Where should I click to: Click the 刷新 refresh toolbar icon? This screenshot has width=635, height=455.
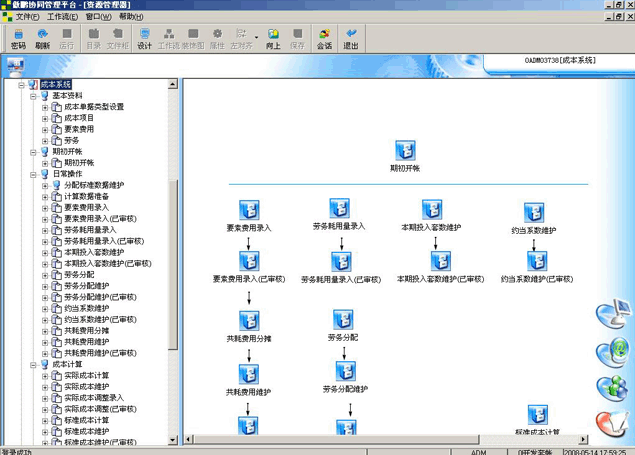pos(42,38)
